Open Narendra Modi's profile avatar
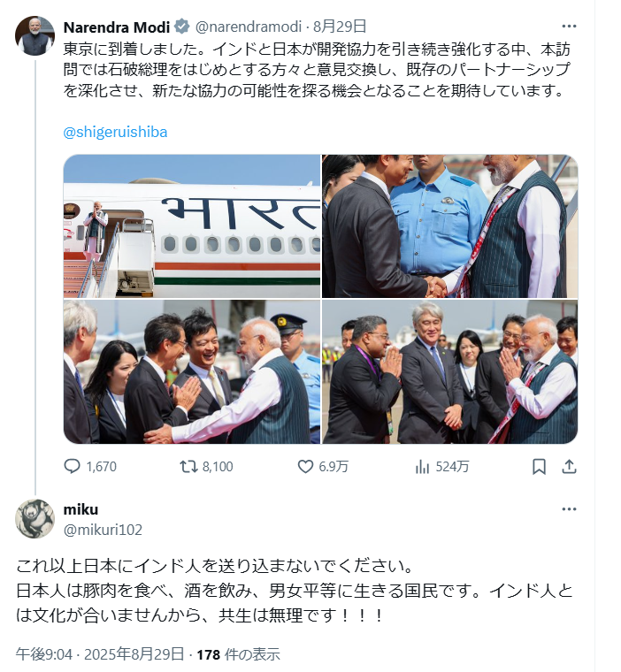This screenshot has height=672, width=621. coord(34,35)
